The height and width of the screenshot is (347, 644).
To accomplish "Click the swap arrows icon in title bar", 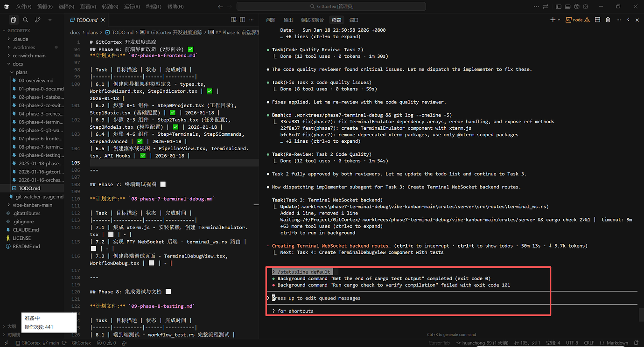I will [x=545, y=7].
